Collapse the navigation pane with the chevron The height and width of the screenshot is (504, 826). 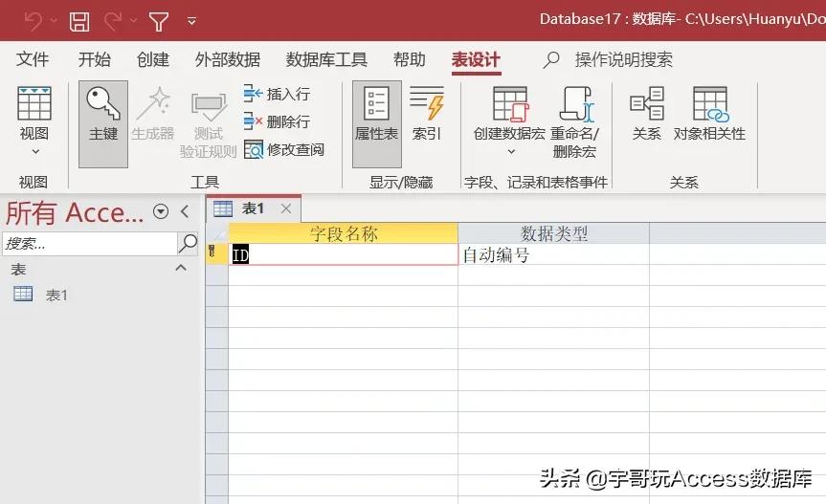185,211
